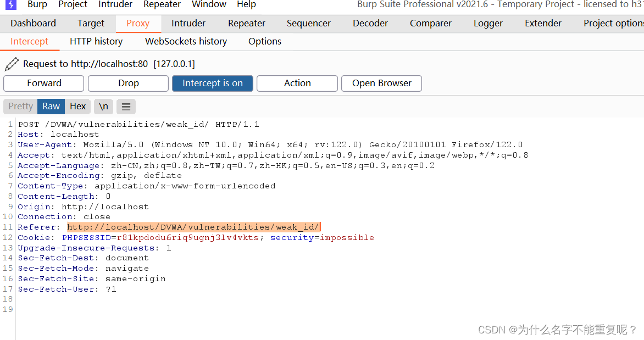Drop the intercepted request
The image size is (644, 340).
pos(128,83)
